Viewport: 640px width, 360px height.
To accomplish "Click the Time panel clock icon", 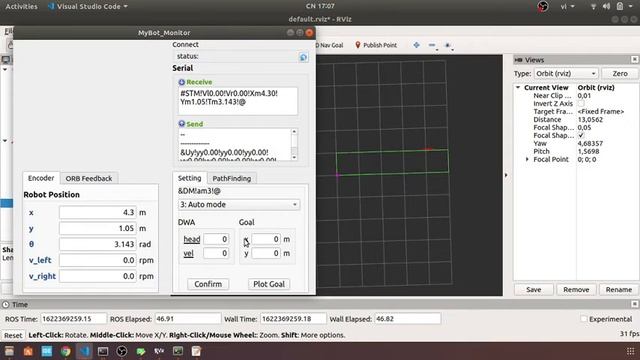I will click(6, 304).
